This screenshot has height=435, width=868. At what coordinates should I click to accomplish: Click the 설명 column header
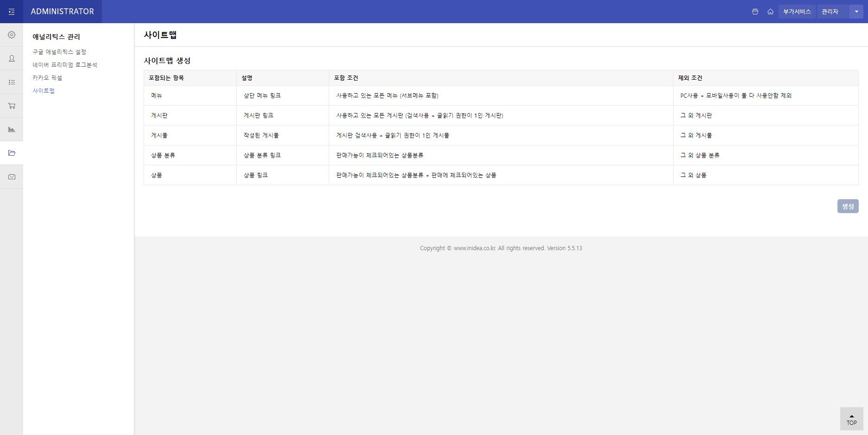[283, 78]
